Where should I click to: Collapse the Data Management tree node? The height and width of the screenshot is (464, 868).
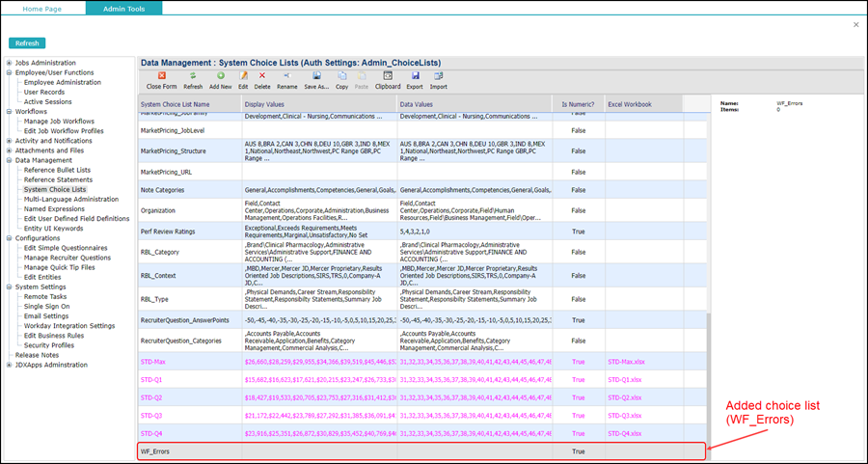10,160
